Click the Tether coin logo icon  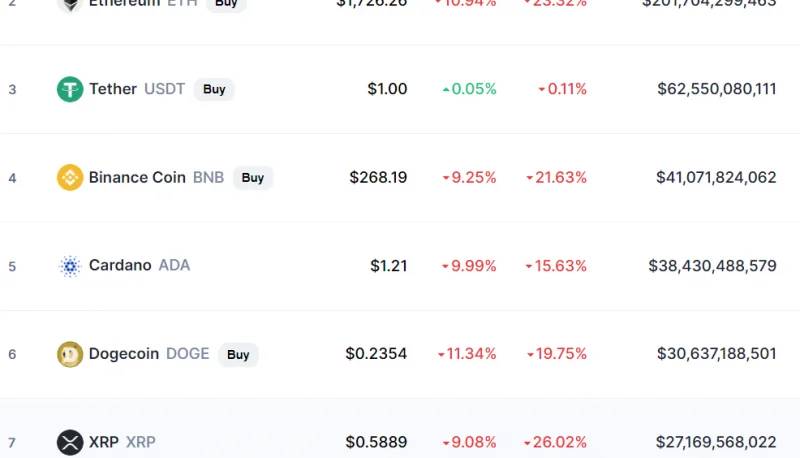[x=70, y=89]
